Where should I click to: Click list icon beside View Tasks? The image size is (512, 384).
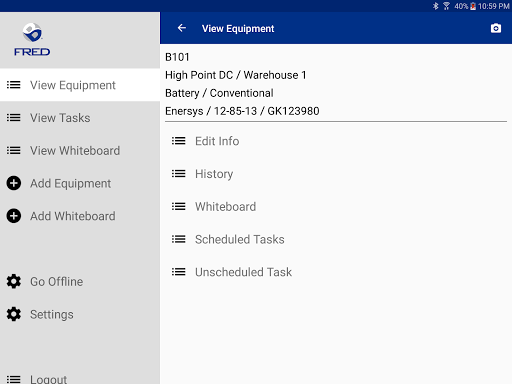point(14,118)
